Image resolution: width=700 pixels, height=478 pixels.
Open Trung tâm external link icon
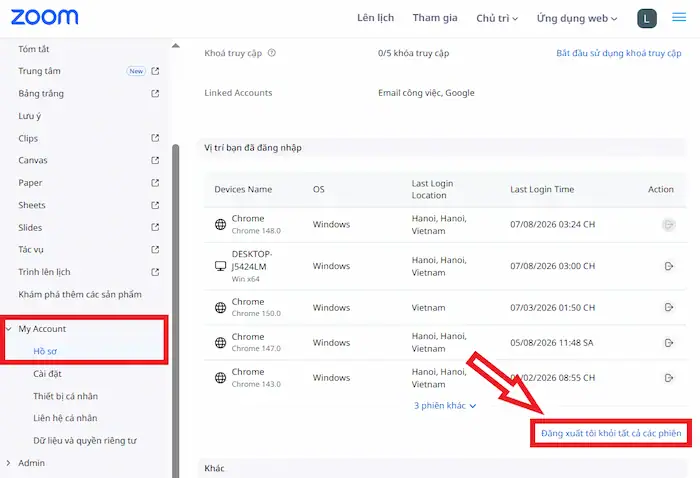coord(155,71)
